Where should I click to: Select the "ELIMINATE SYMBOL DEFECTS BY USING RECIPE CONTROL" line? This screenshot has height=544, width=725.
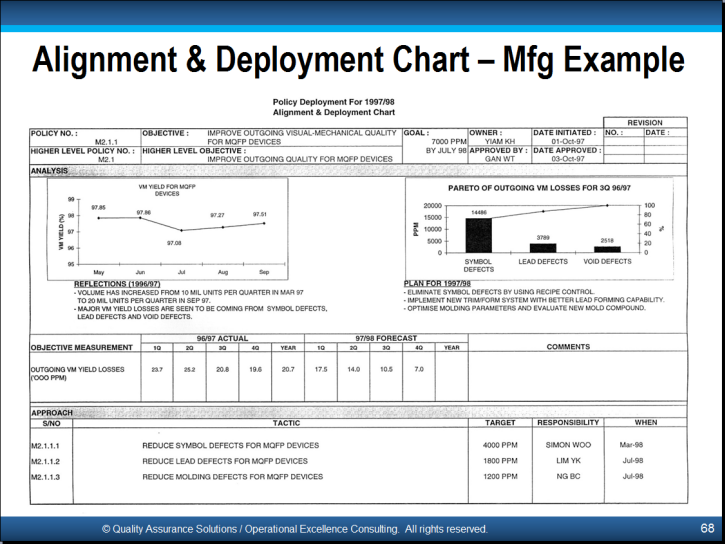[499, 292]
